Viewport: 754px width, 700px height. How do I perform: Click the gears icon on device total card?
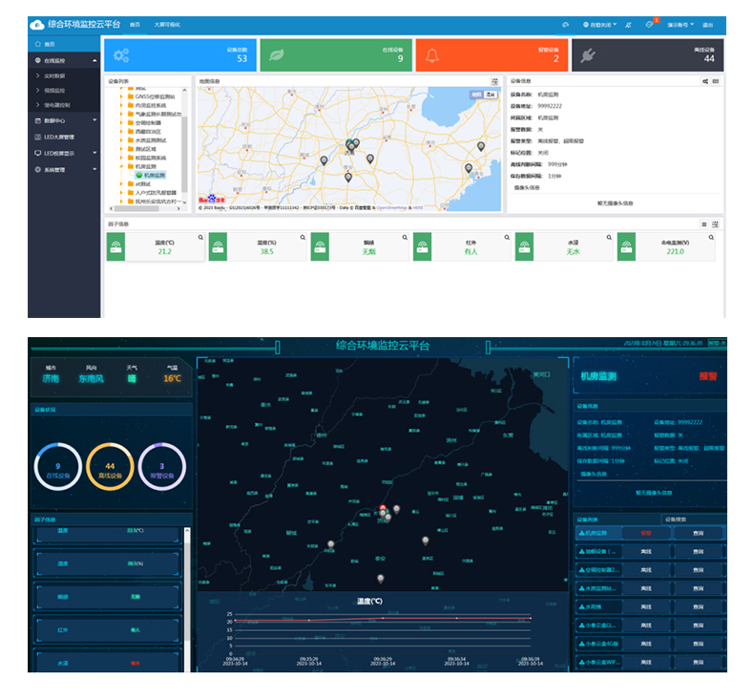click(120, 54)
